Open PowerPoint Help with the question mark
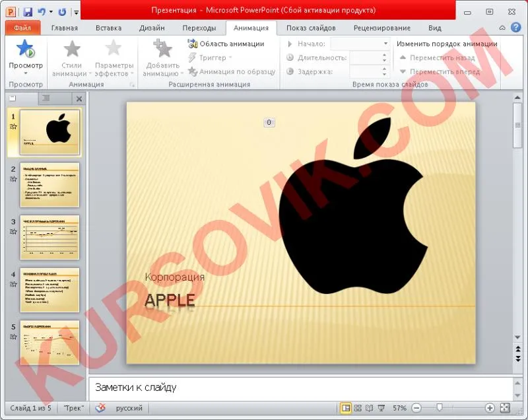 515,27
